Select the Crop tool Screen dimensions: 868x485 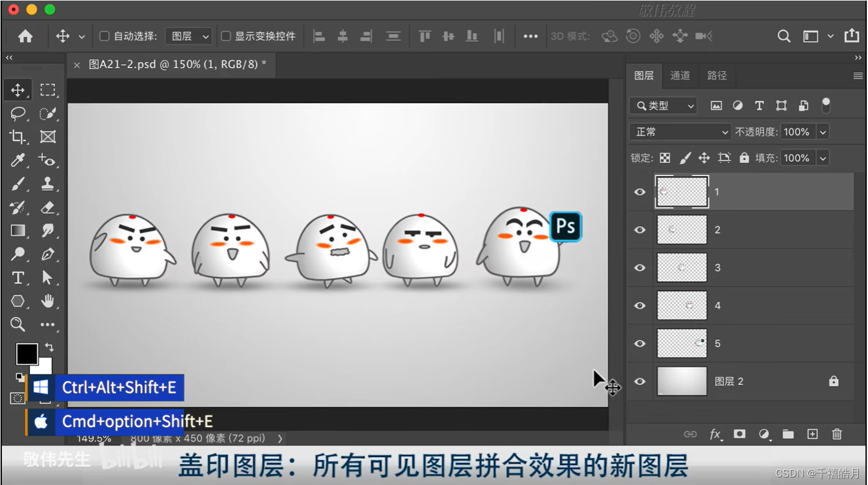pos(17,137)
